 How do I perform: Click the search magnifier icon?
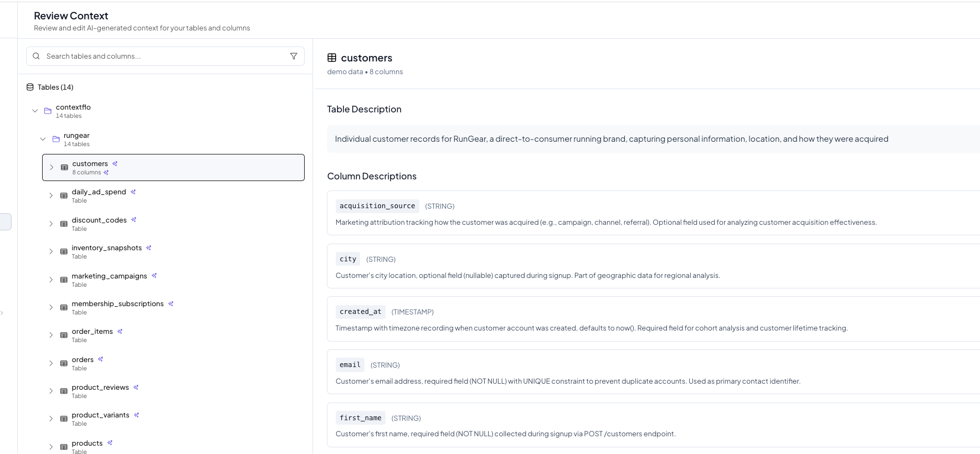36,56
